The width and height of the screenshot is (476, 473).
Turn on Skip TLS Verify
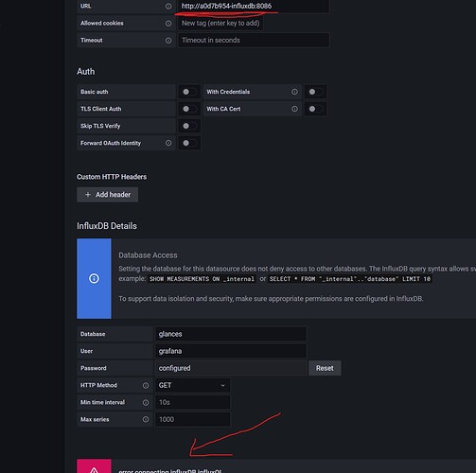point(189,126)
